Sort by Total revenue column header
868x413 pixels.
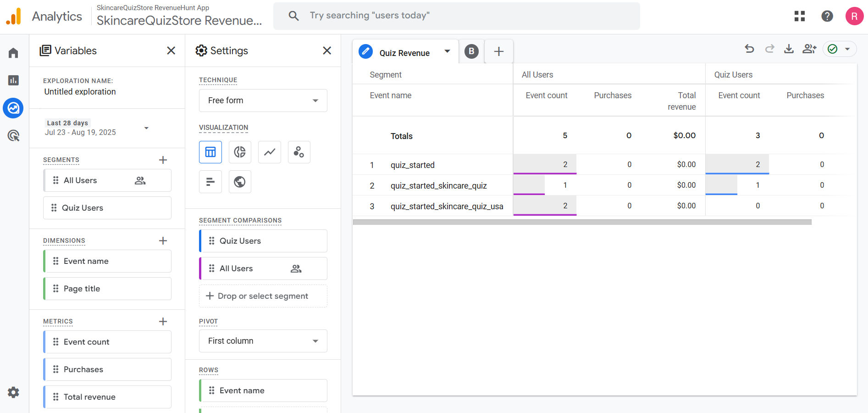pos(682,101)
